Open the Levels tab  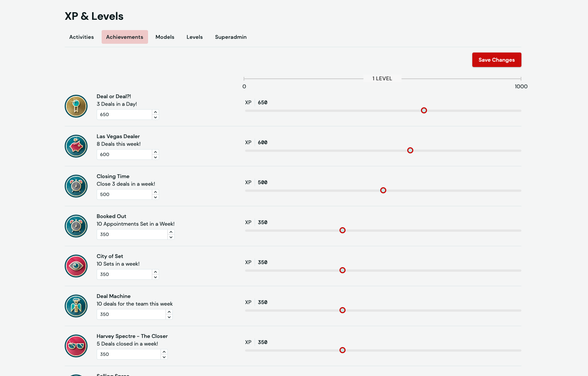194,37
